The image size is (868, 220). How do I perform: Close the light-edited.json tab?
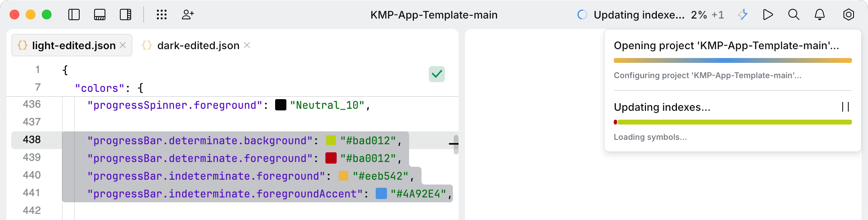[x=123, y=46]
